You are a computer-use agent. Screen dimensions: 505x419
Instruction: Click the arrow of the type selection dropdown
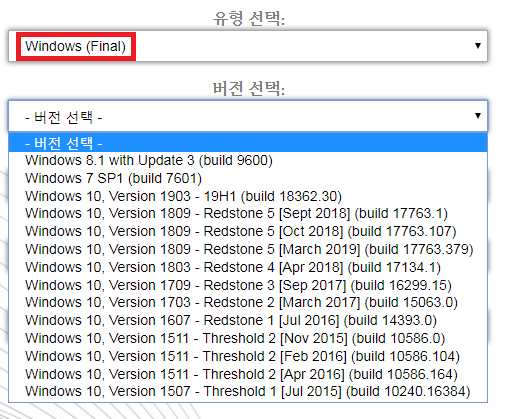coord(478,46)
